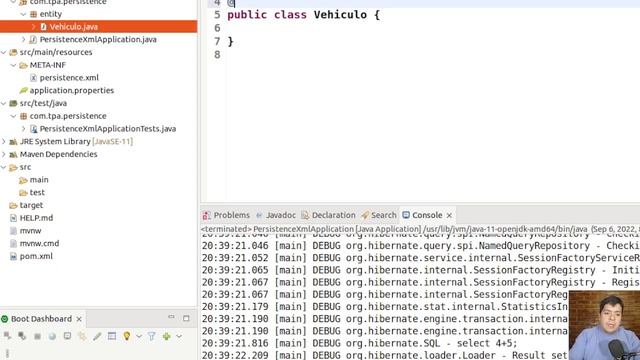Click the JRE System Library icon
640x360 pixels.
pos(13,141)
